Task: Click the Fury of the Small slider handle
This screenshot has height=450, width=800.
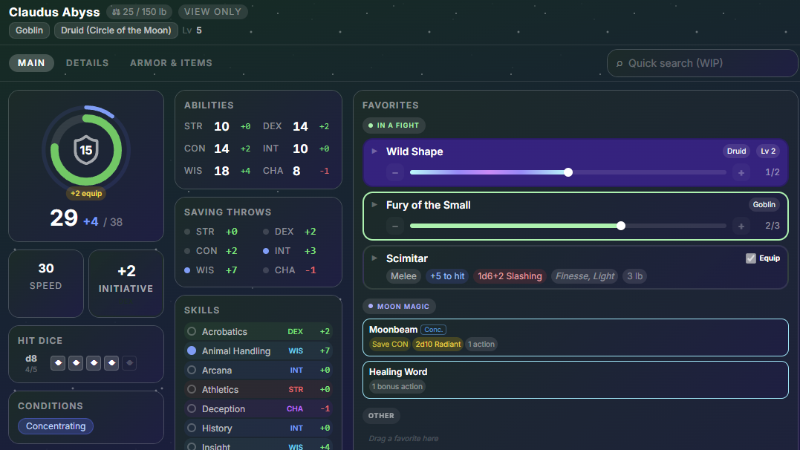Action: pyautogui.click(x=621, y=226)
